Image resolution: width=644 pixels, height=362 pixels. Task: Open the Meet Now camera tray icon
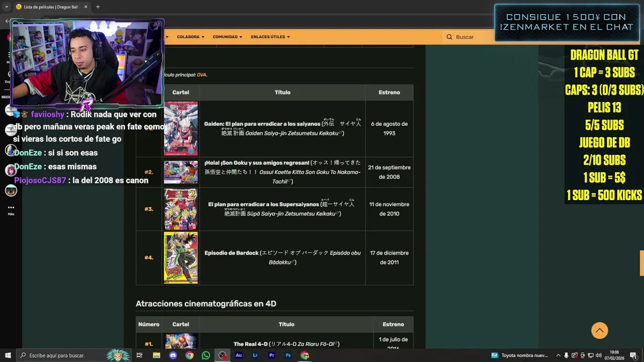[584, 355]
